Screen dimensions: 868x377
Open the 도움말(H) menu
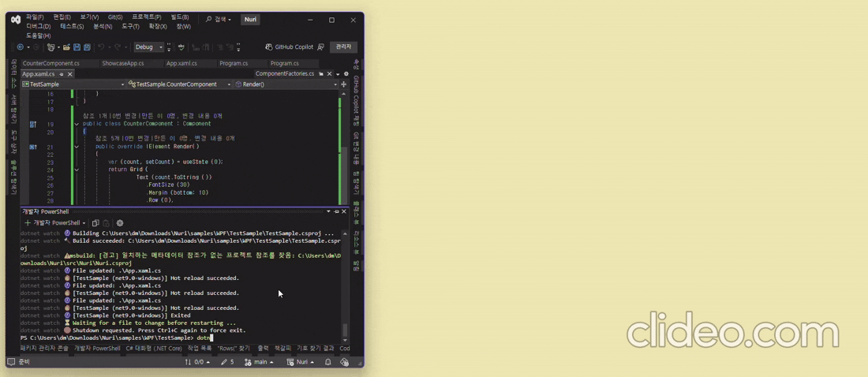click(39, 35)
